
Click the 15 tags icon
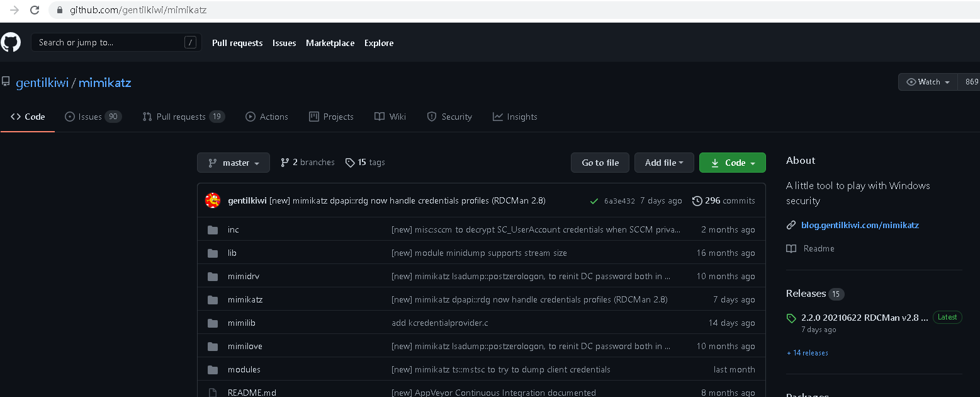point(350,163)
